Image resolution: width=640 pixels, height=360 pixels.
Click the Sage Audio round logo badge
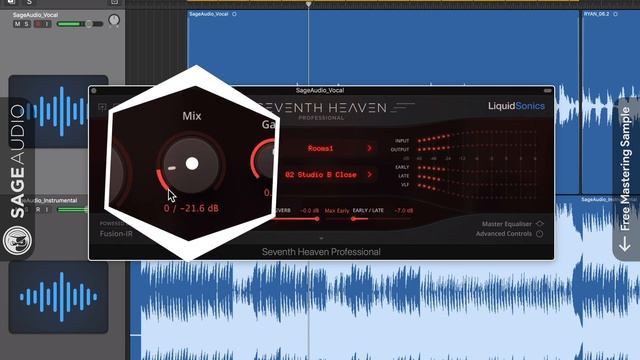tap(17, 240)
